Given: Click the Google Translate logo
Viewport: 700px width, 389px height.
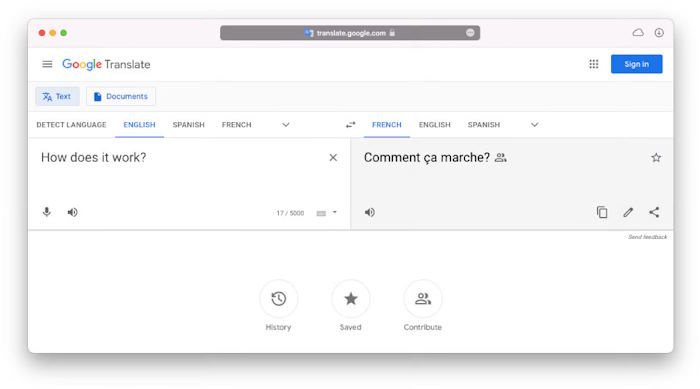Looking at the screenshot, I should point(106,64).
